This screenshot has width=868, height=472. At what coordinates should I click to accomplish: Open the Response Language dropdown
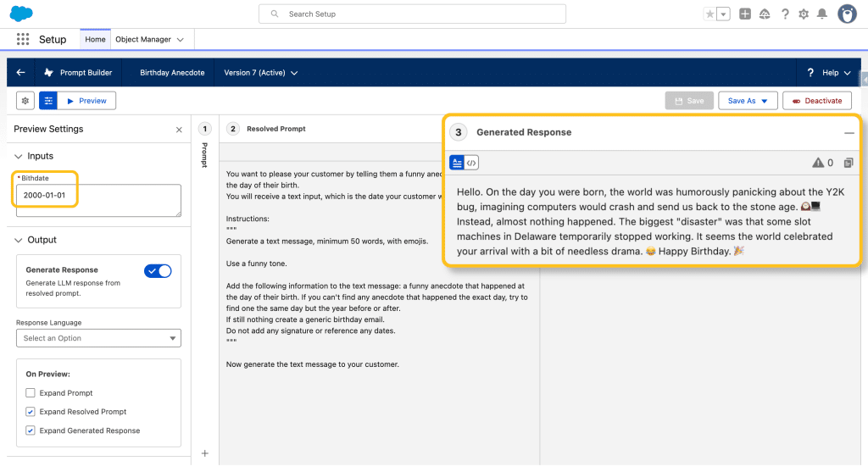pos(98,338)
